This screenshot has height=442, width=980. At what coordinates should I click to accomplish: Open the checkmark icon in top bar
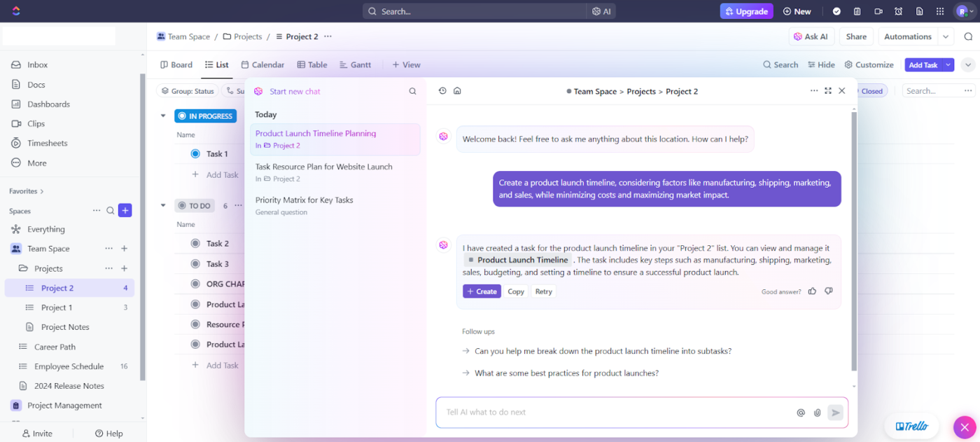pos(836,11)
